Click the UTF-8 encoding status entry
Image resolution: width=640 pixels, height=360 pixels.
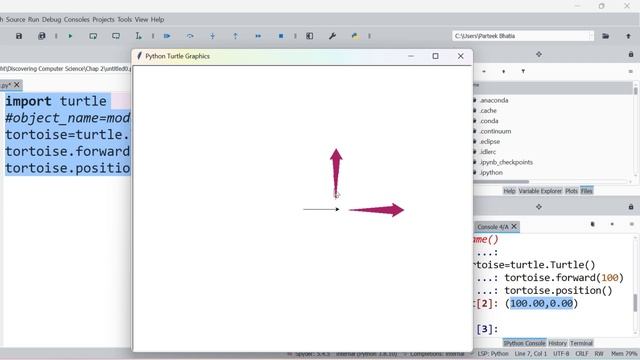coord(561,354)
